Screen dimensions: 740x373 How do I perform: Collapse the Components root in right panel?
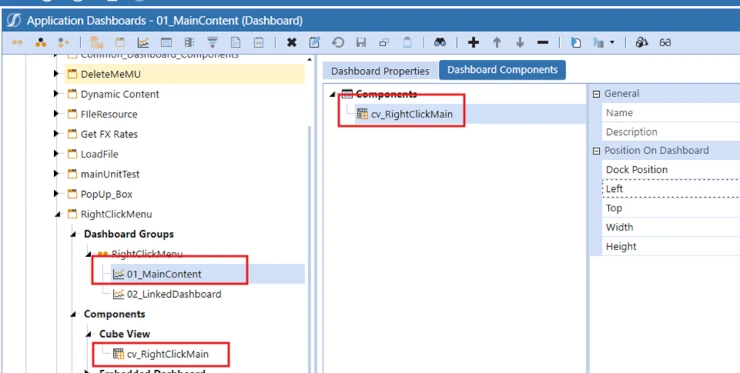point(333,94)
